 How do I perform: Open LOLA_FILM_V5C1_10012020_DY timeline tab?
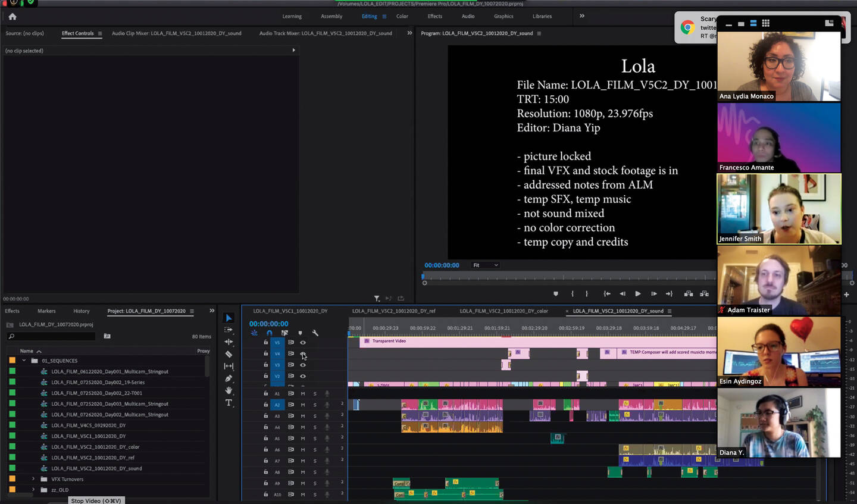[x=290, y=311]
